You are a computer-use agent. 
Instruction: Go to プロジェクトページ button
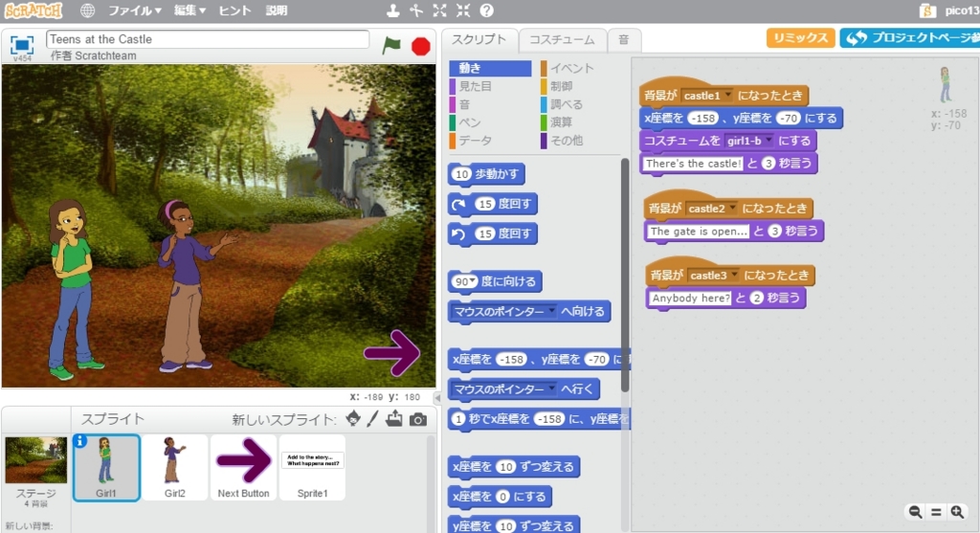click(911, 37)
